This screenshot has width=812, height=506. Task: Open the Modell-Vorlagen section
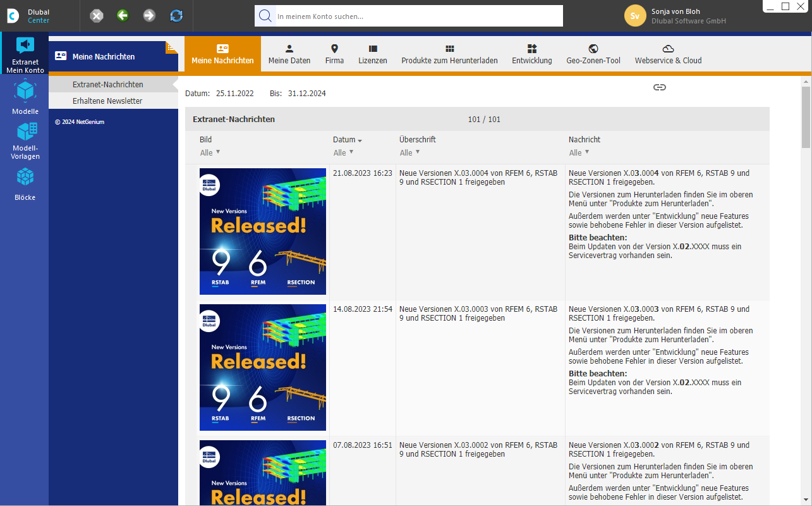click(25, 140)
